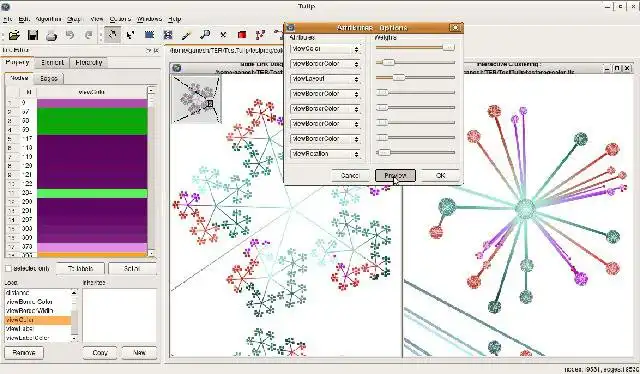Switch to the Property tab
Screen dimensions: 640x374
[x=18, y=62]
